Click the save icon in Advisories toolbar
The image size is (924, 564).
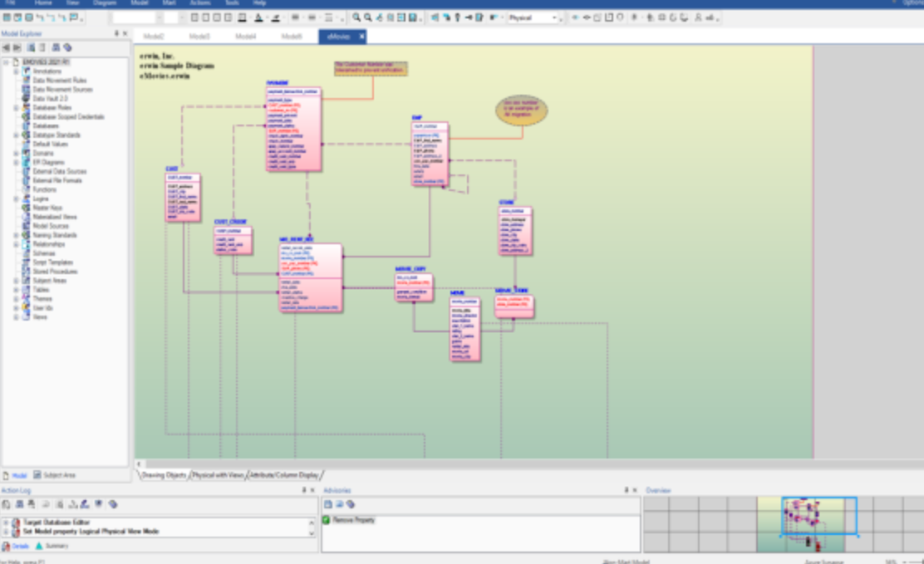[x=328, y=504]
